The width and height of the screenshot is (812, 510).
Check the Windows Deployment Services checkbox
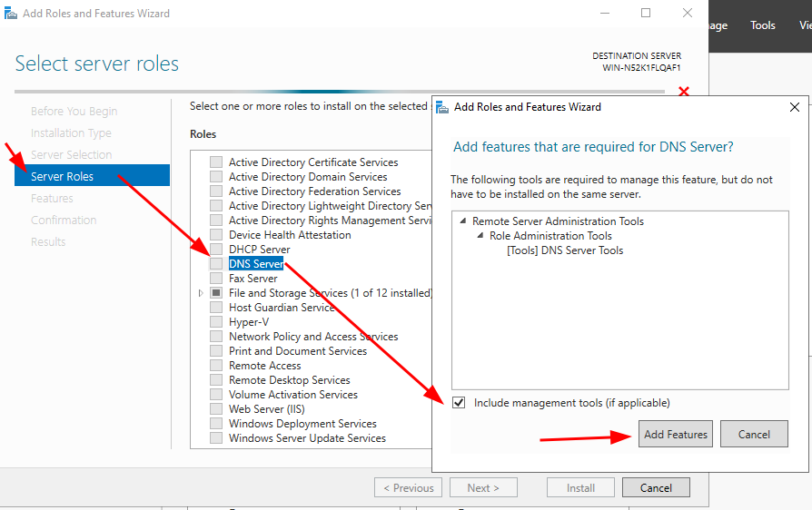(x=216, y=424)
